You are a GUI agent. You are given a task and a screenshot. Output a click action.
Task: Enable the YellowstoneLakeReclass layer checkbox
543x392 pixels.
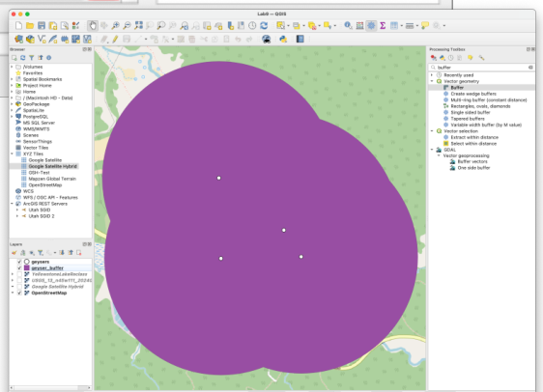coord(19,274)
